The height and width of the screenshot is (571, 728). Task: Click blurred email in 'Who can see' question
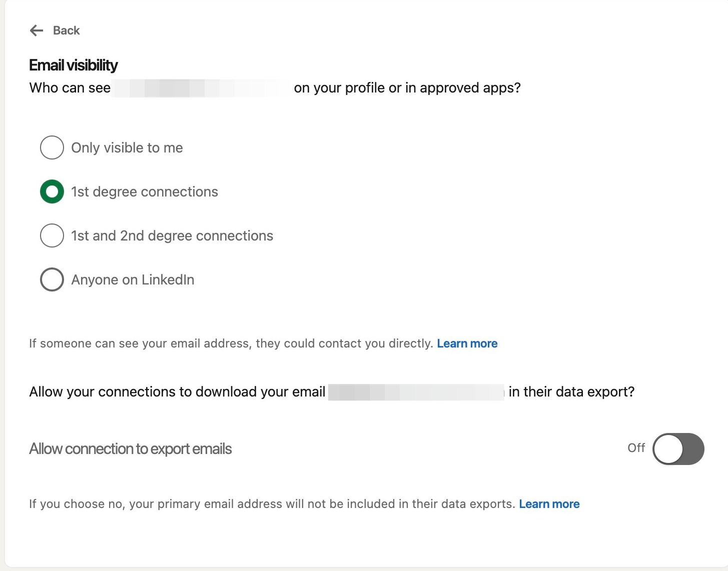200,88
